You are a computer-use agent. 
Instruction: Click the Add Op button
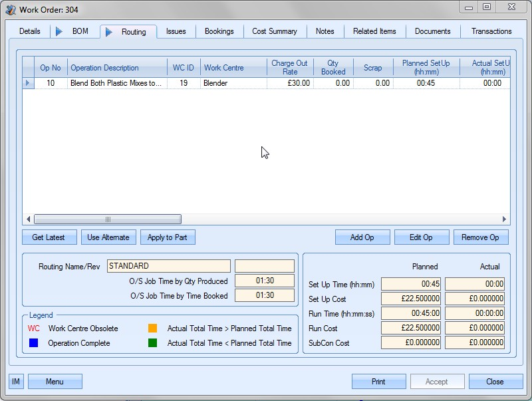pyautogui.click(x=362, y=237)
